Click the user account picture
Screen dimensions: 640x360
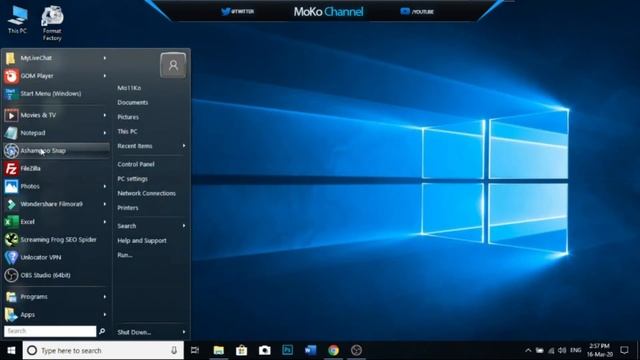pos(173,65)
